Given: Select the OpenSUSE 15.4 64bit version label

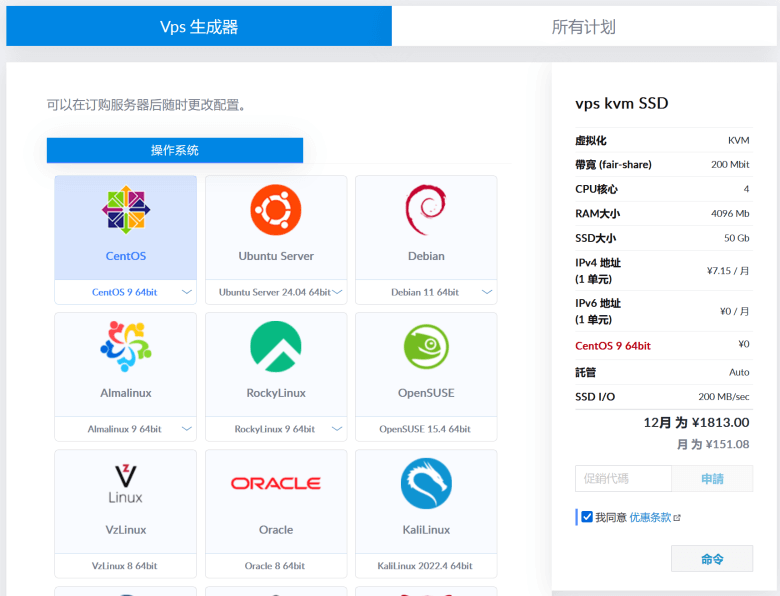Looking at the screenshot, I should coord(425,429).
